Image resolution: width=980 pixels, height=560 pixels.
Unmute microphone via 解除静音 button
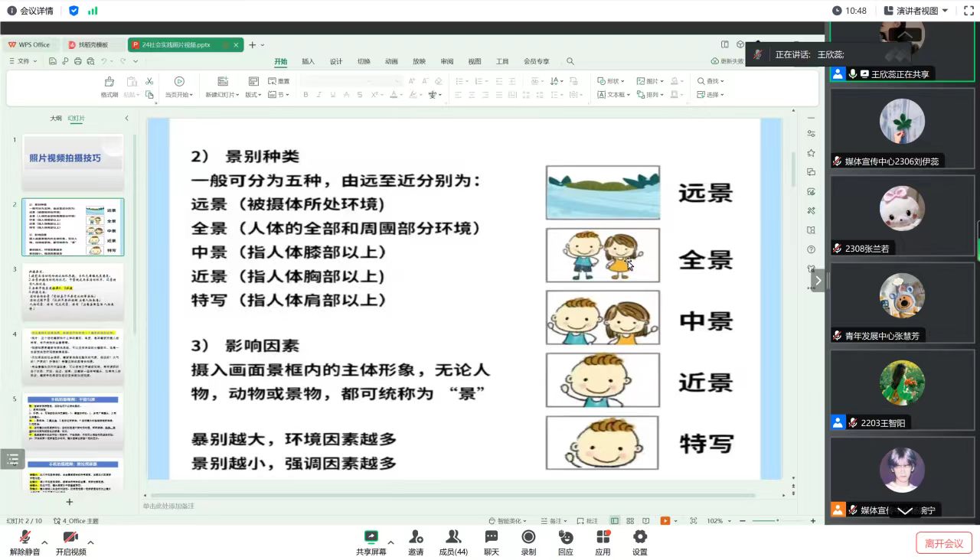24,542
